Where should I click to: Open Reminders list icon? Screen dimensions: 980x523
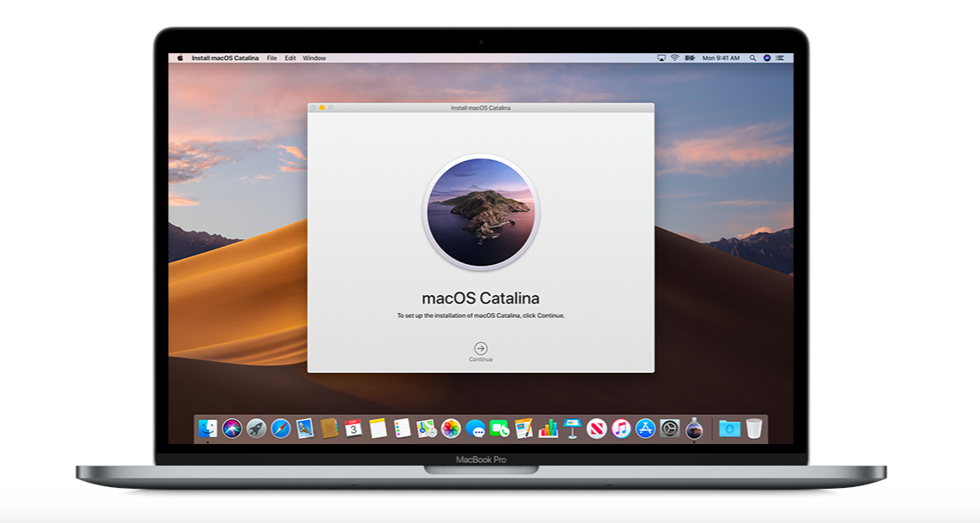(402, 429)
